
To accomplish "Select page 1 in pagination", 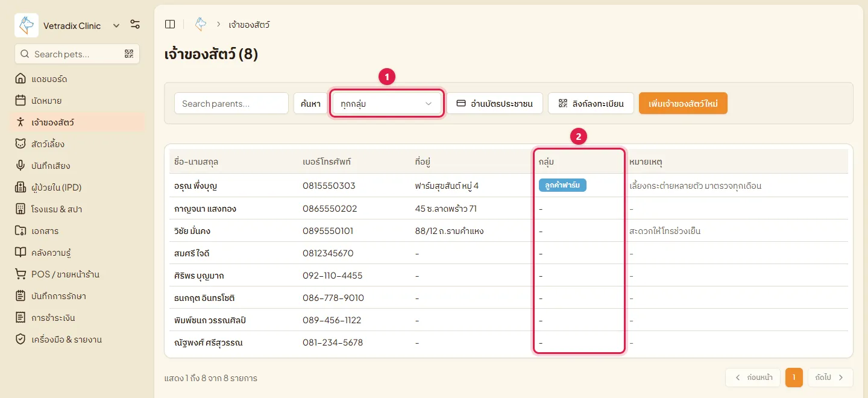I will tap(794, 377).
